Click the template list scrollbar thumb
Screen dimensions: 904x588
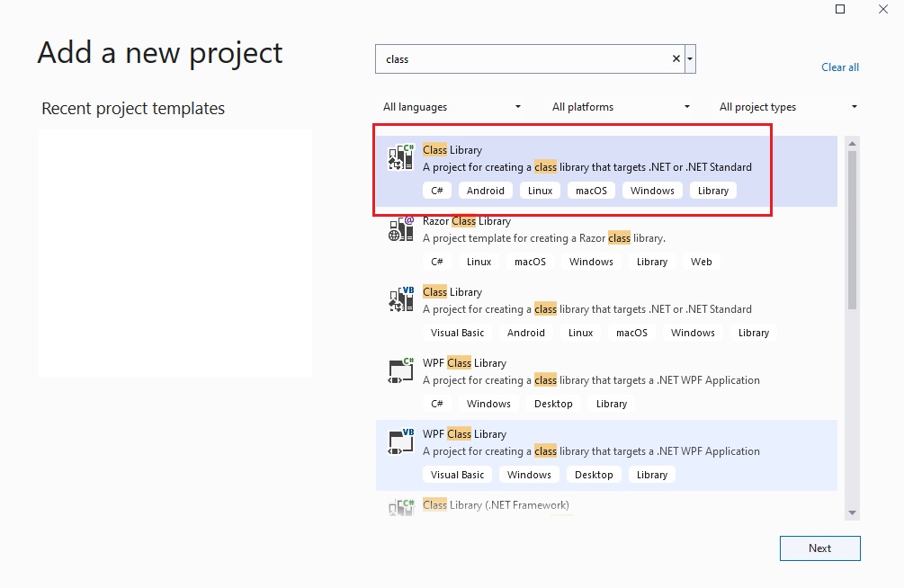coord(852,230)
